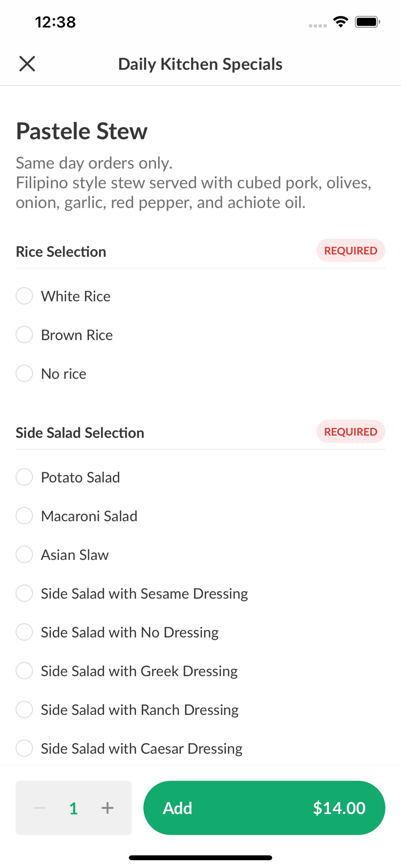Tap the Wi-Fi status icon
The width and height of the screenshot is (401, 868).
pyautogui.click(x=341, y=22)
